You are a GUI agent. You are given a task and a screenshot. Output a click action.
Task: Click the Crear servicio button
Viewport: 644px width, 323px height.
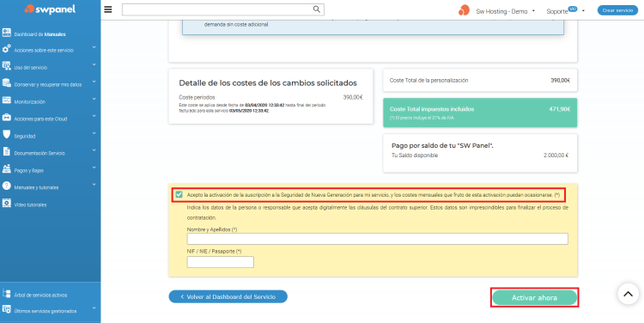coord(617,10)
